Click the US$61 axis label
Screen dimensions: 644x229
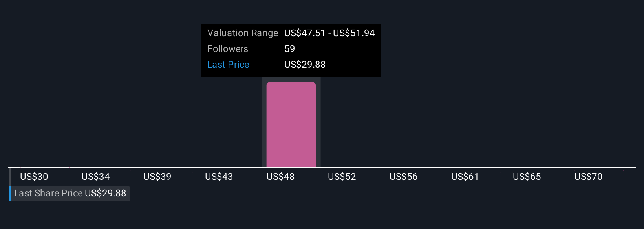point(465,177)
